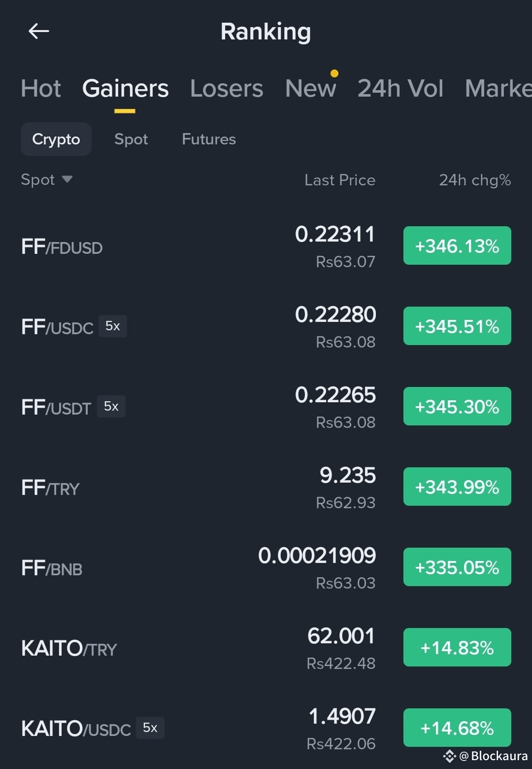Select the Spot filter chip
The image size is (532, 769).
pyautogui.click(x=131, y=139)
